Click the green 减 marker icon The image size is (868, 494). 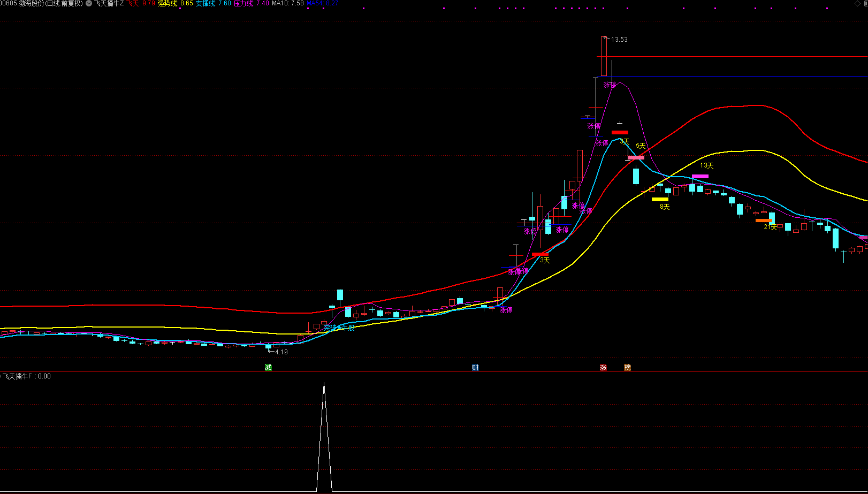tap(268, 367)
